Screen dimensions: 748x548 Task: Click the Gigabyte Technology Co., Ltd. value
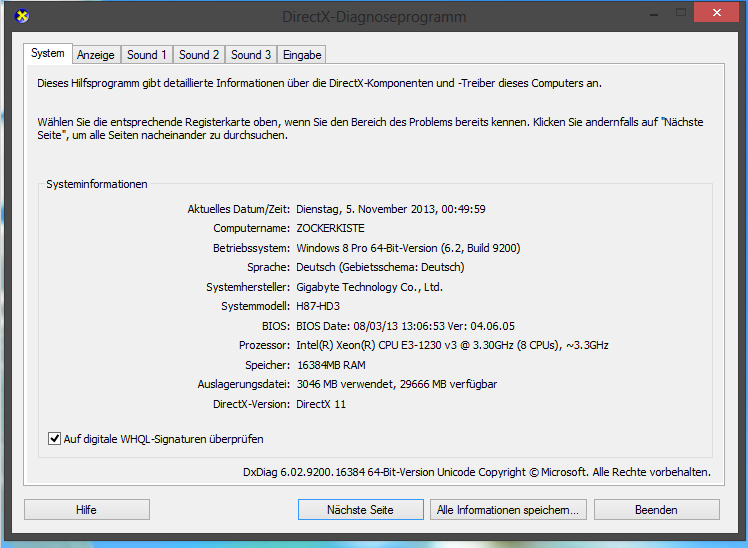[370, 287]
